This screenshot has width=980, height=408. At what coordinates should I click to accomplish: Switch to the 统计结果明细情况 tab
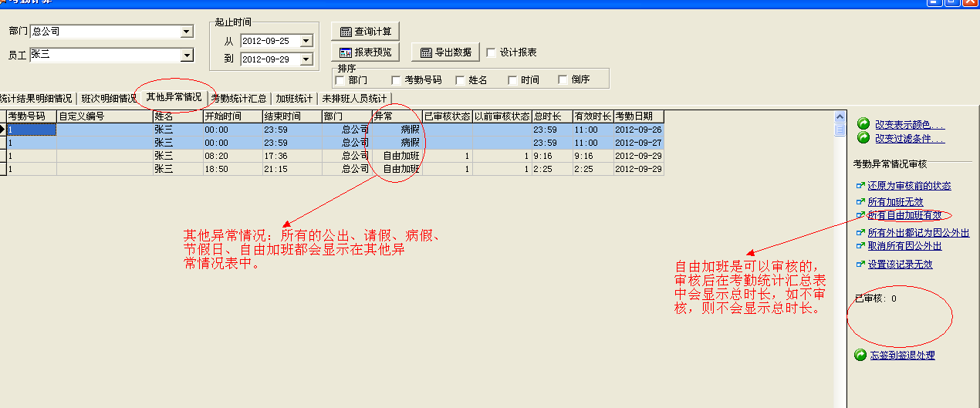coord(35,98)
